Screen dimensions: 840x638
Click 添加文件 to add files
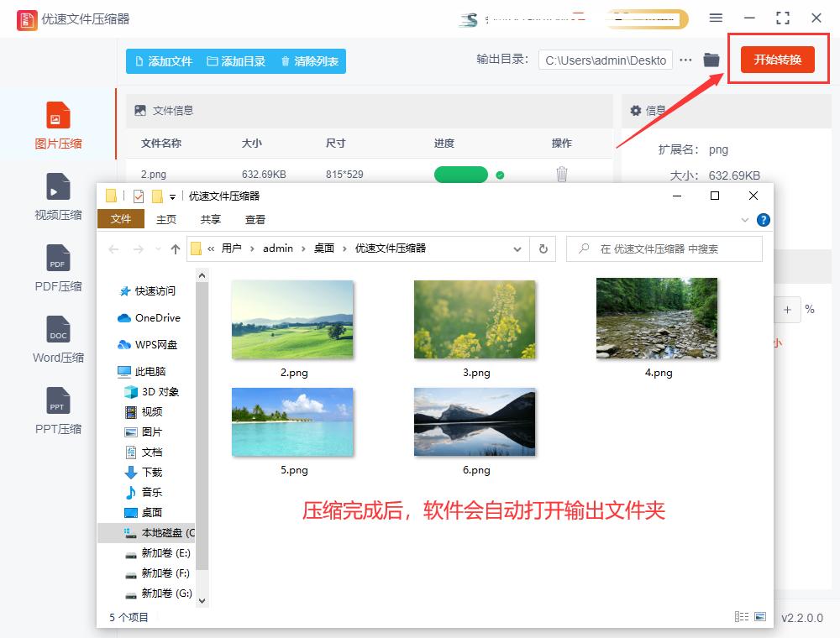pyautogui.click(x=162, y=61)
